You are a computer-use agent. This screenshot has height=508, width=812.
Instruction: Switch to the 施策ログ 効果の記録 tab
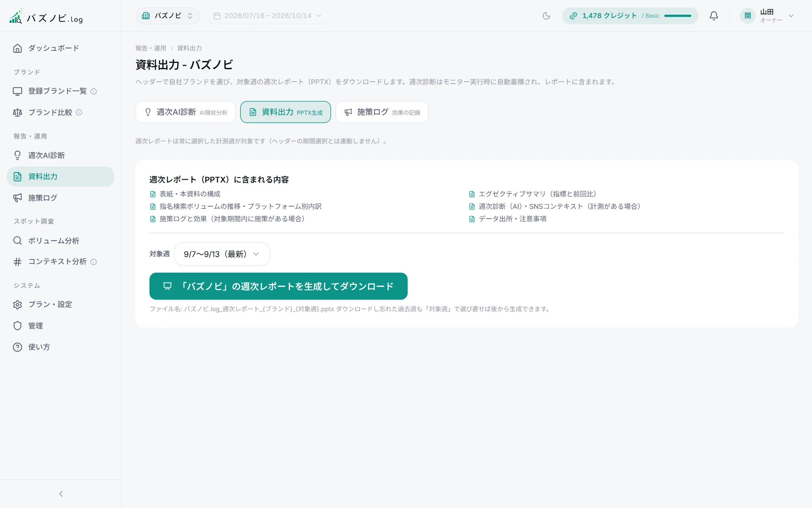382,112
